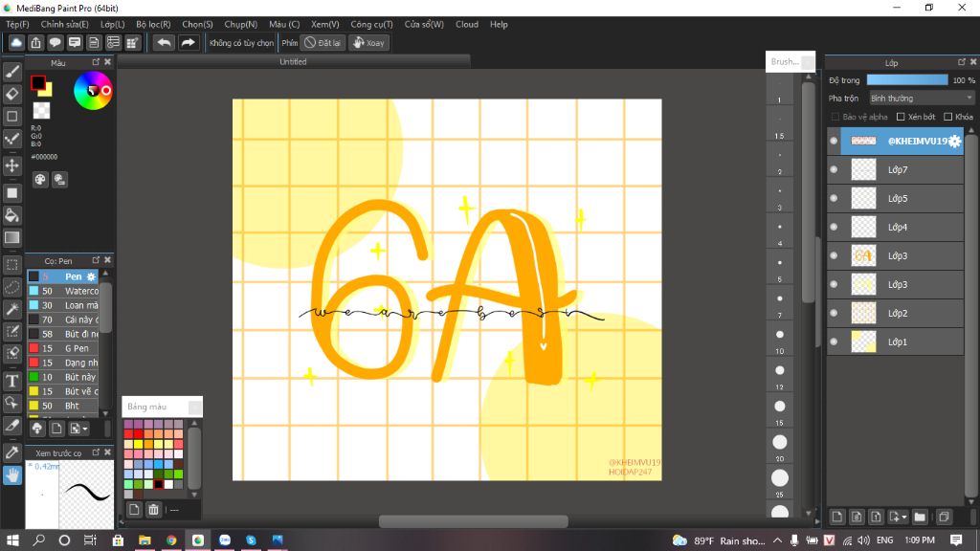Image resolution: width=980 pixels, height=551 pixels.
Task: Select the Move tool with four arrows
Action: click(11, 165)
